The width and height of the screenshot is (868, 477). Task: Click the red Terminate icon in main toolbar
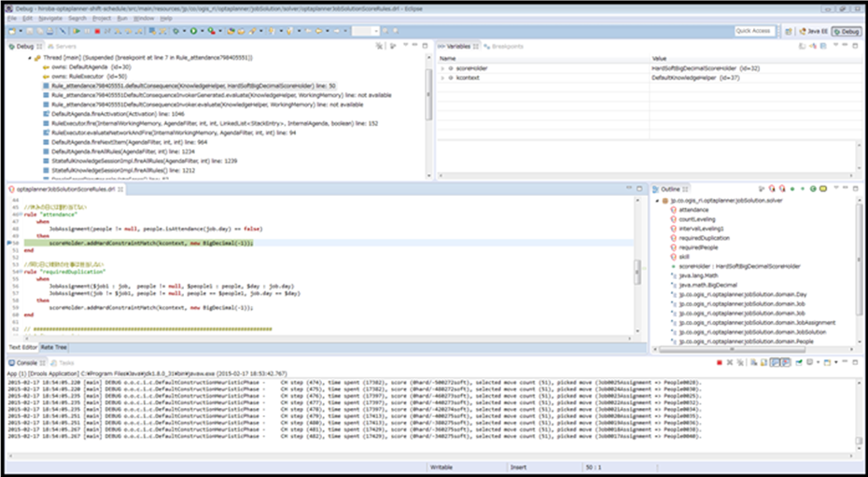tap(97, 31)
